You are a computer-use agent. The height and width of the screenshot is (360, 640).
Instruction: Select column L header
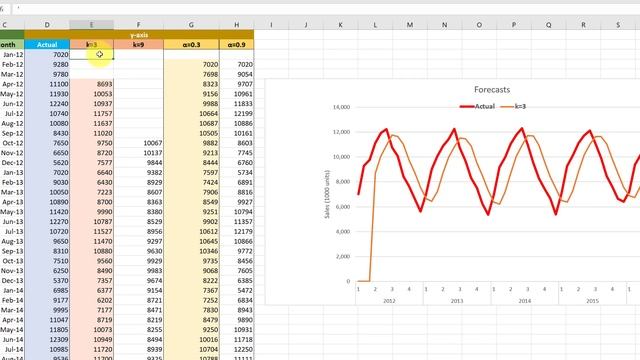coord(375,25)
